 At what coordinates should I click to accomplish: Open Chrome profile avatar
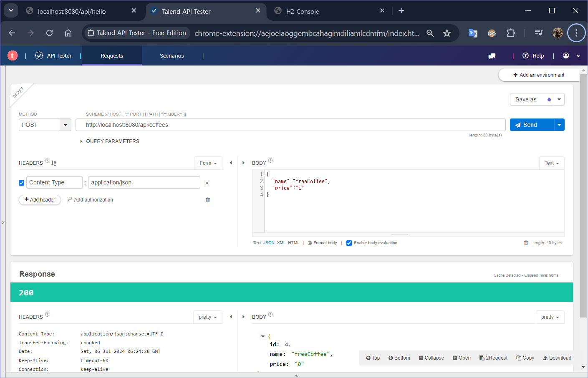[x=558, y=33]
